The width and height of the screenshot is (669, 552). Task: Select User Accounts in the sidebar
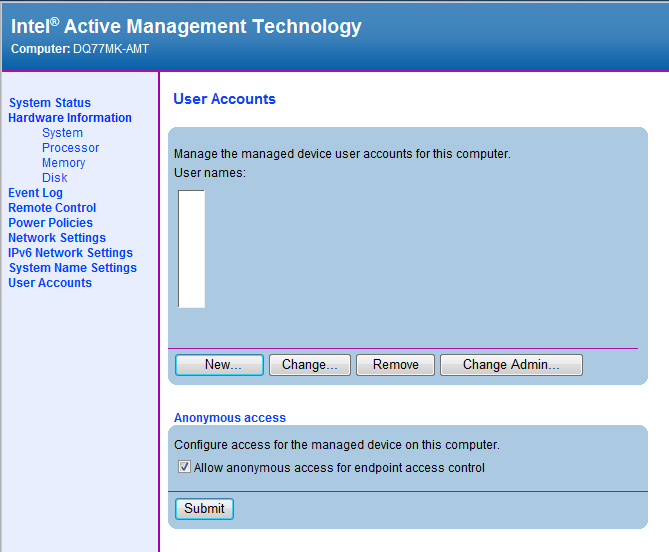(x=50, y=283)
